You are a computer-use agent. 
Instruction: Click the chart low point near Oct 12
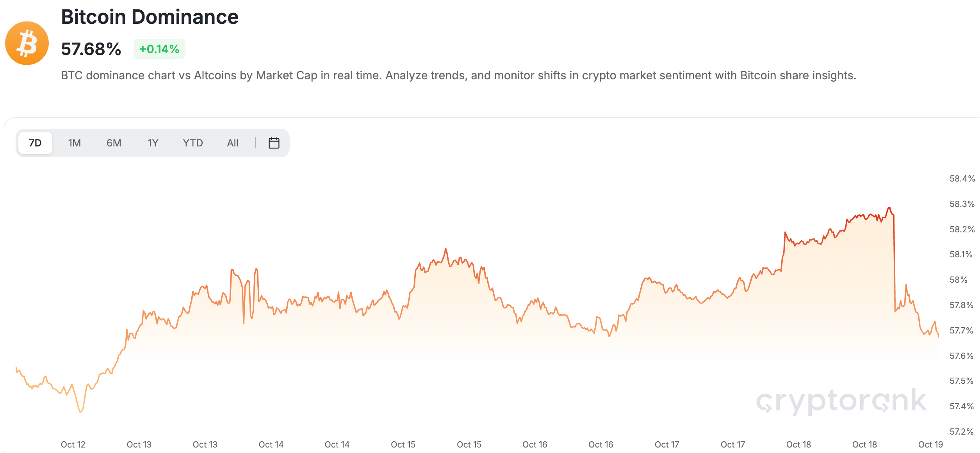click(x=81, y=412)
